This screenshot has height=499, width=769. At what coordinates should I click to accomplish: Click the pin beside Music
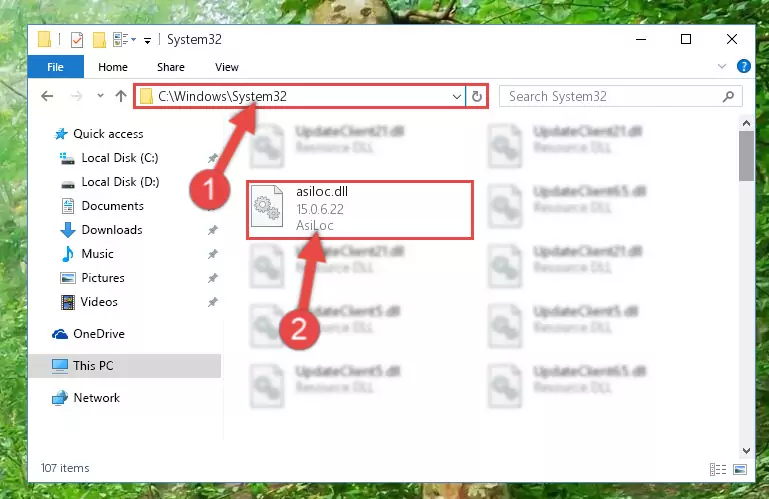click(x=212, y=254)
